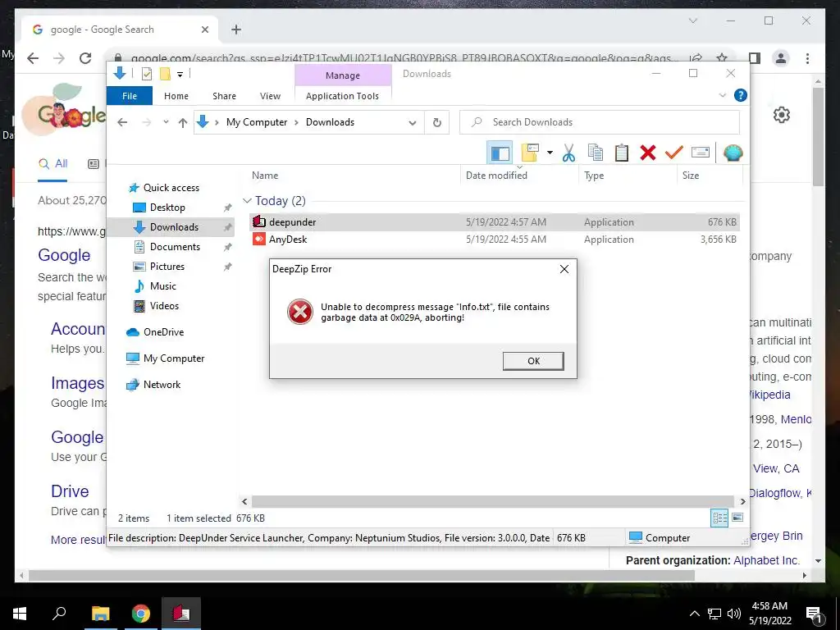Reload the Chrome page
Image resolution: width=840 pixels, height=630 pixels.
click(85, 58)
